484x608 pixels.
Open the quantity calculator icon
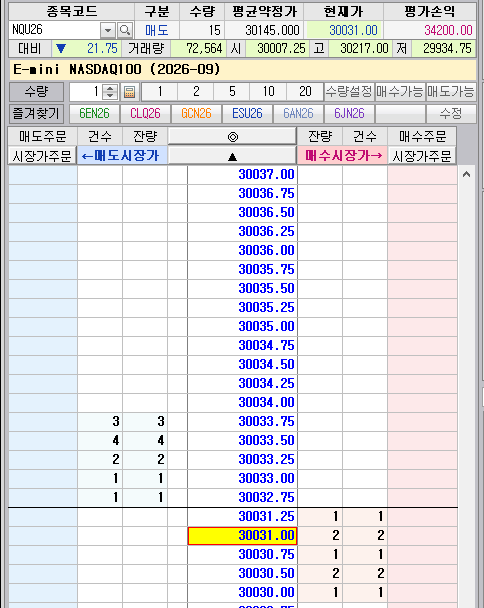tap(129, 92)
